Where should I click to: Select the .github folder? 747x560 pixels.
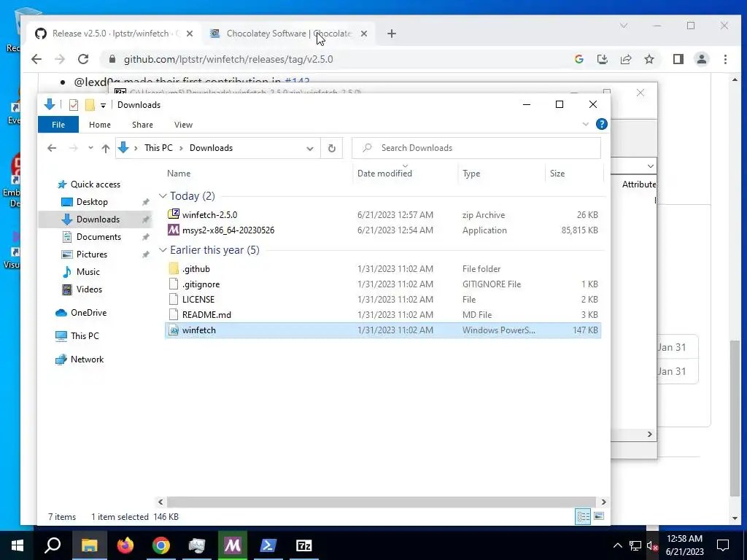383,269
